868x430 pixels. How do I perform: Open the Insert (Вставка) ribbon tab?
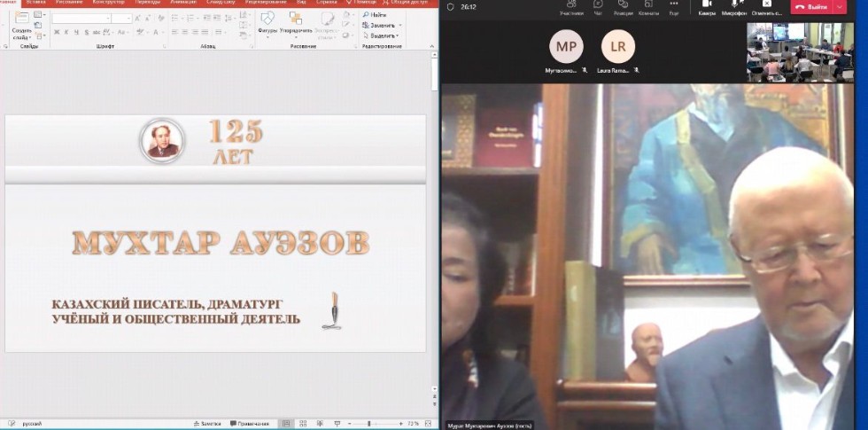[36, 3]
